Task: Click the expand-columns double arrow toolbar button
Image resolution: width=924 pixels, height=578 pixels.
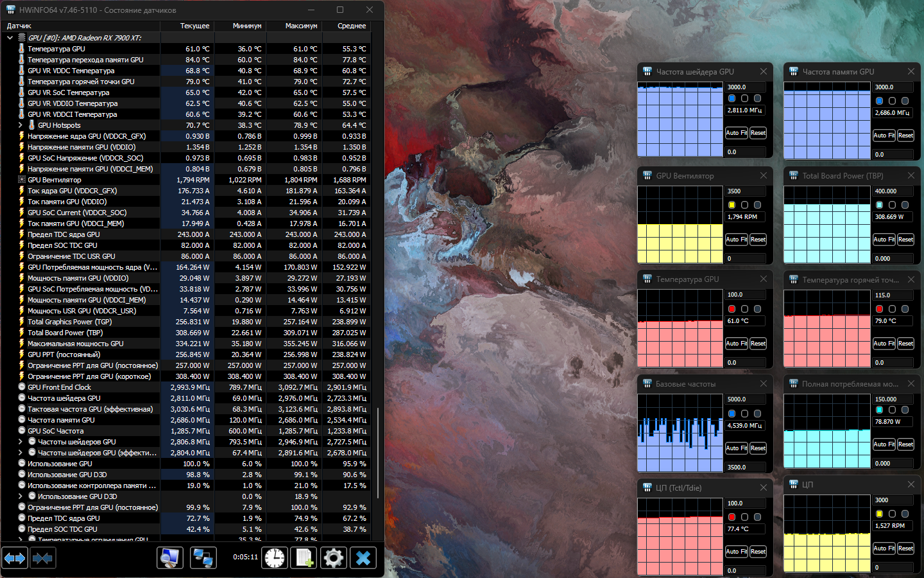Action: [x=15, y=558]
